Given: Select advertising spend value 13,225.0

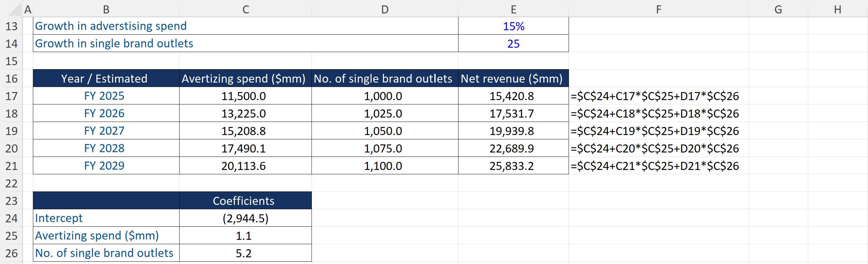Looking at the screenshot, I should point(243,114).
